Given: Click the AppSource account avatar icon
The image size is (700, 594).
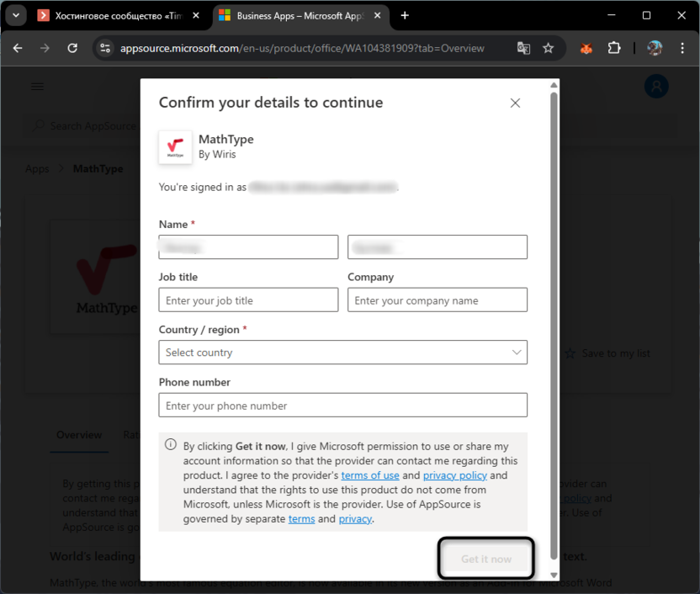Looking at the screenshot, I should [x=656, y=87].
